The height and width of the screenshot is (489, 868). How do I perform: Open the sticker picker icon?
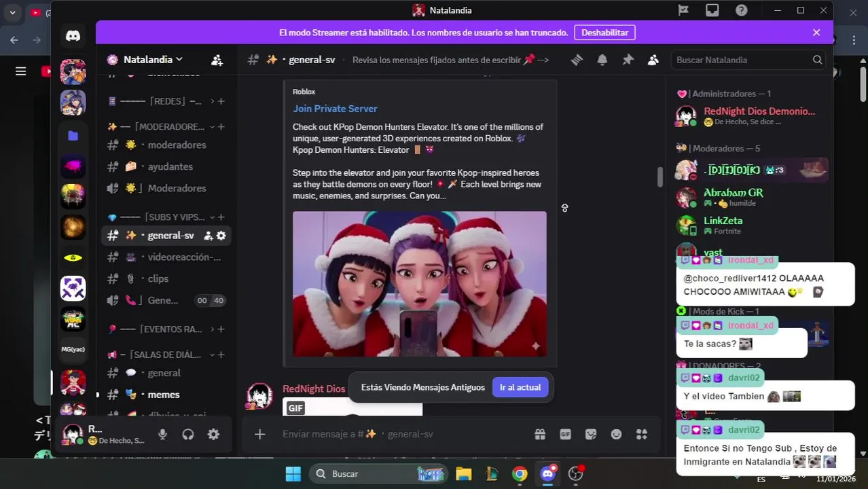click(591, 434)
